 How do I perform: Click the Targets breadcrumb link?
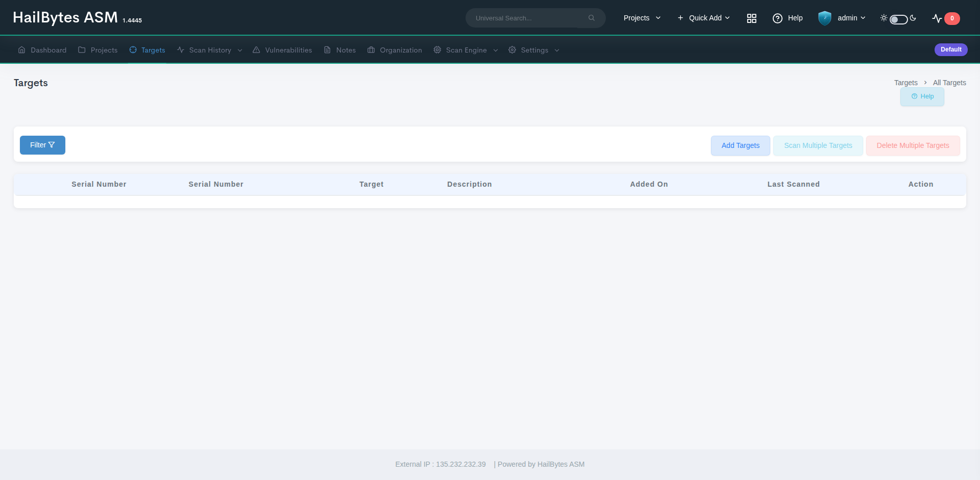905,83
